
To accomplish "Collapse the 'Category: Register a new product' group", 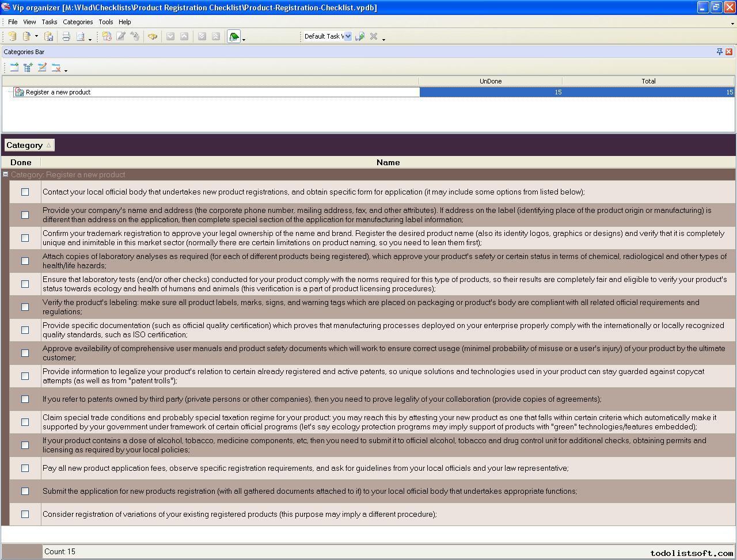I will [x=5, y=174].
